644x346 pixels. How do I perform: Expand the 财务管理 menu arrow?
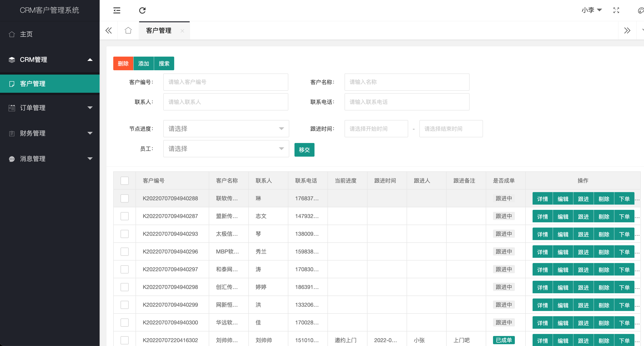[90, 133]
